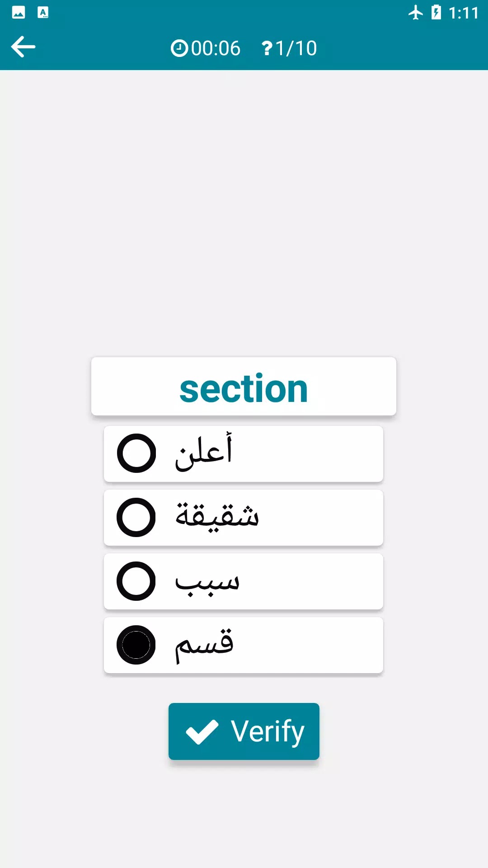Screen dimensions: 488x868
Task: Choose the answer text أعلن
Action: (x=204, y=452)
